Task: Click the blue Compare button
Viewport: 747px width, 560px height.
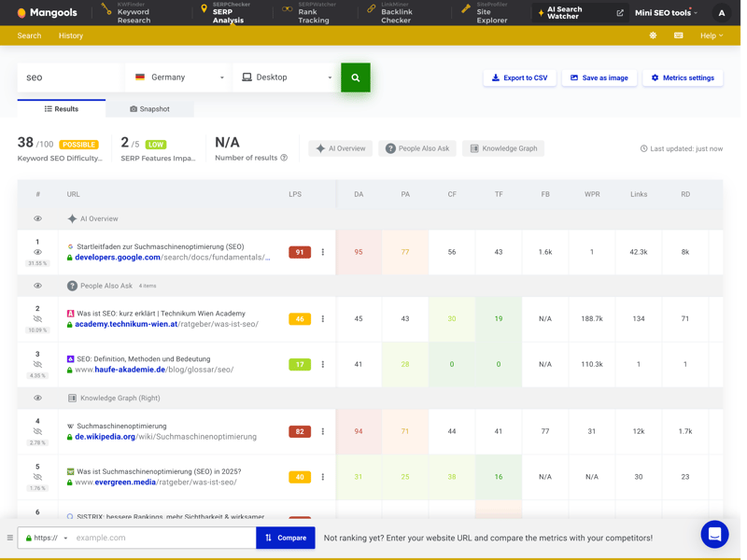Action: (285, 538)
